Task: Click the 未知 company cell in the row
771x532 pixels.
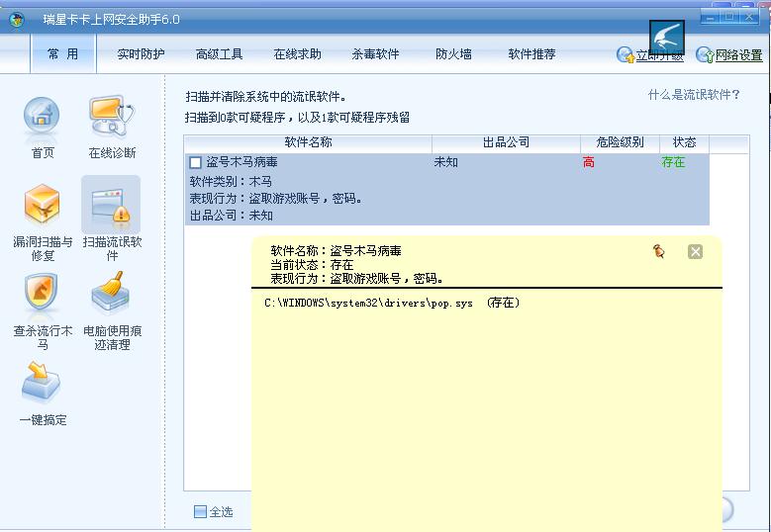Action: [446, 162]
